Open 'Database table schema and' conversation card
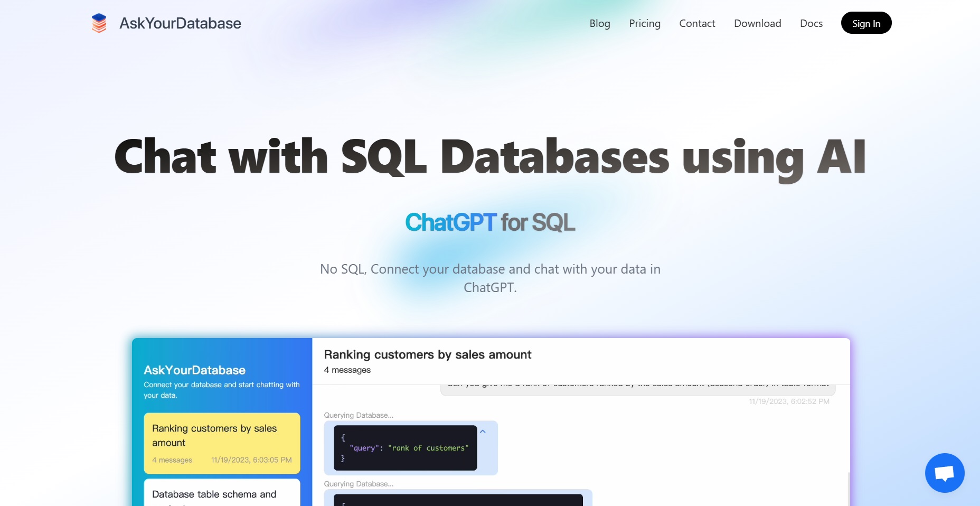980x506 pixels. (x=222, y=492)
